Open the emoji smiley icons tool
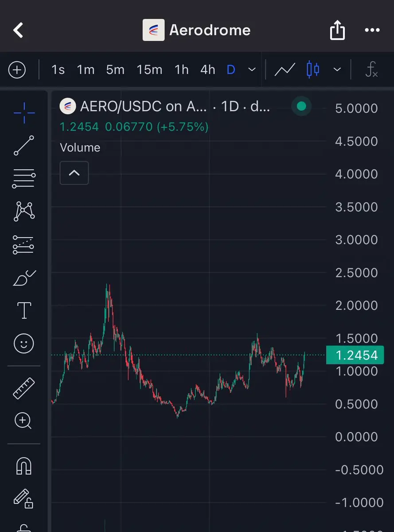 pyautogui.click(x=24, y=344)
